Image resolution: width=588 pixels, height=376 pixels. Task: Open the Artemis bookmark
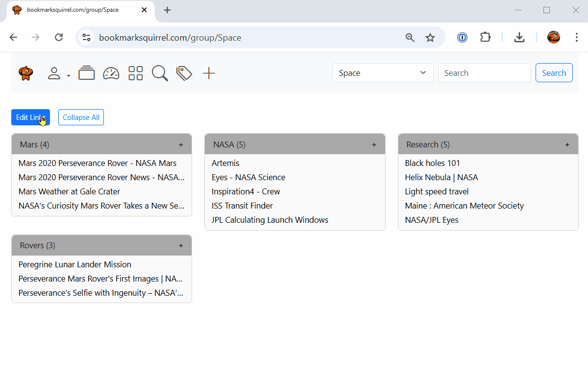click(x=225, y=163)
